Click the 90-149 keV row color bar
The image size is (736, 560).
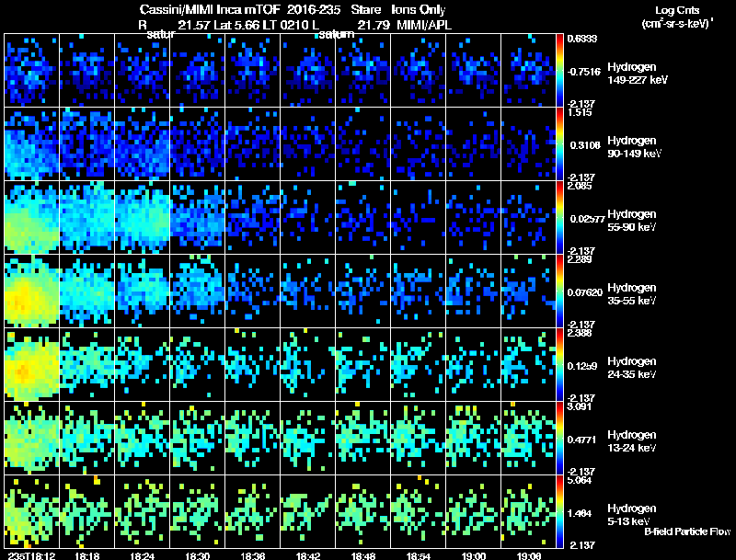click(559, 144)
